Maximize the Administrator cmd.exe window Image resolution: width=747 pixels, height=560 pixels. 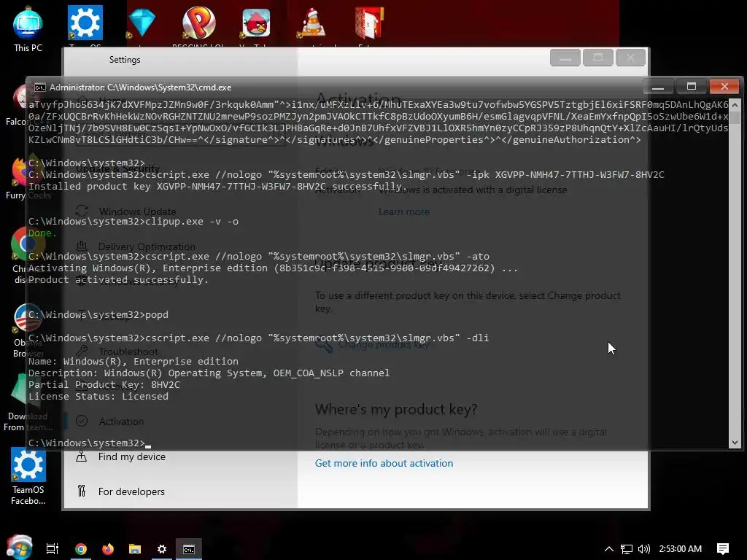692,86
